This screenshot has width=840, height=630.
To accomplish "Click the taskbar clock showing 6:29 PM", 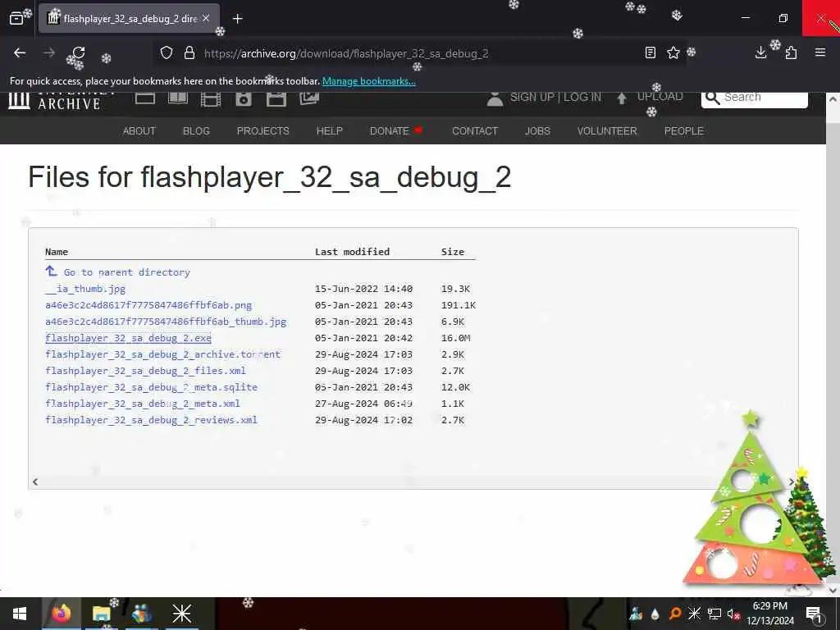I will tap(770, 614).
